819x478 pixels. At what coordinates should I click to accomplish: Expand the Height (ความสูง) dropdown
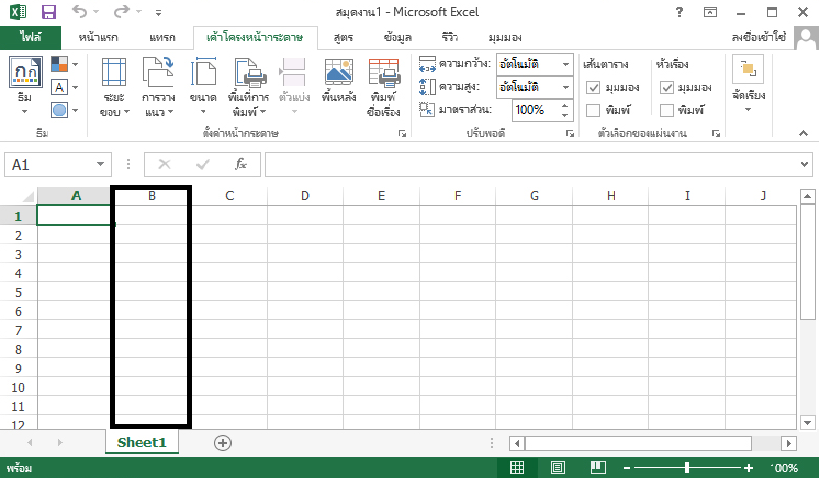pyautogui.click(x=566, y=87)
